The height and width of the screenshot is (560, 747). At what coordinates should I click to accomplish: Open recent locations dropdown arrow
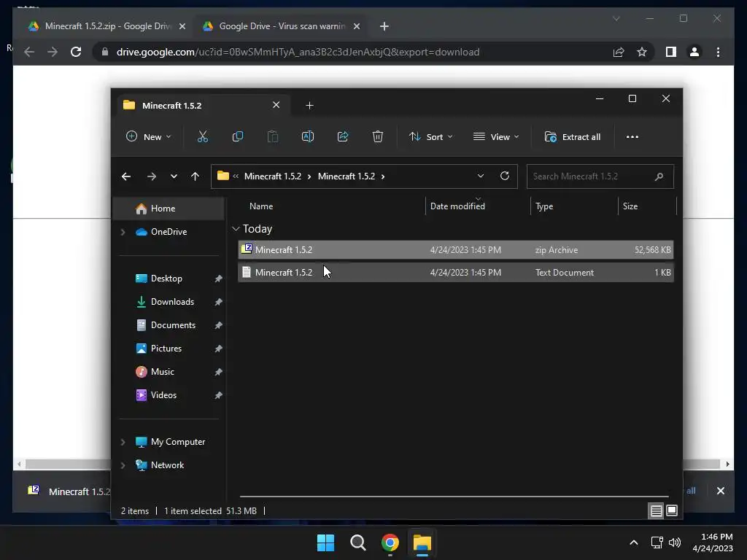click(x=174, y=176)
